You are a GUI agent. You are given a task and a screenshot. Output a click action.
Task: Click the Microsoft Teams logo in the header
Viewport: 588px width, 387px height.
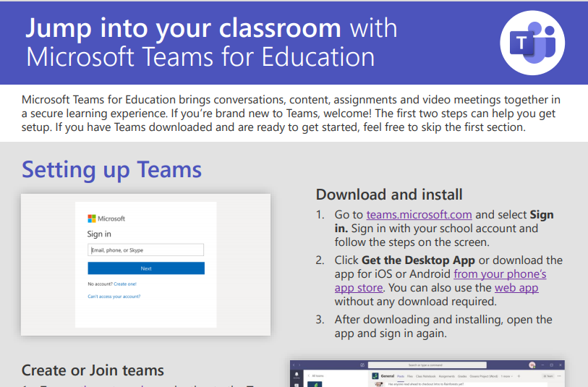[532, 43]
